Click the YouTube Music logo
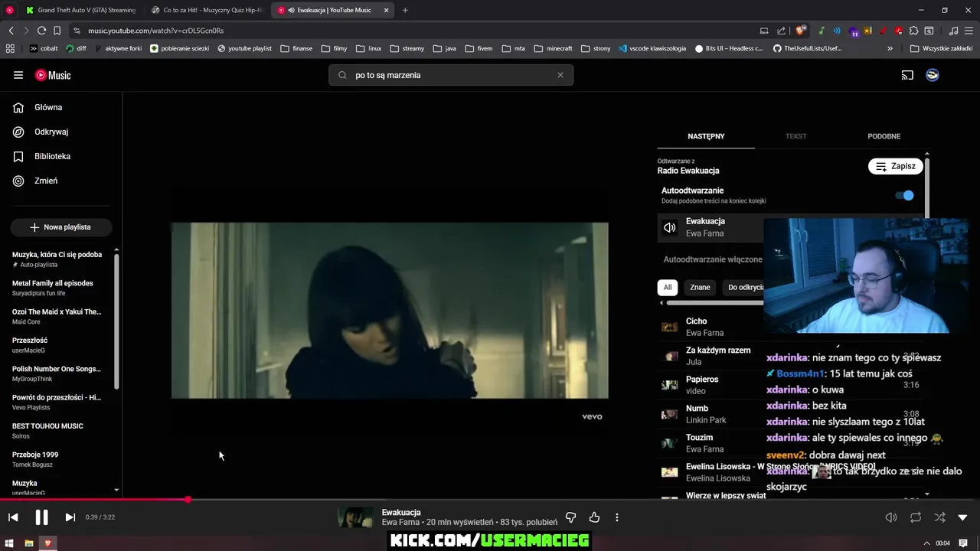The height and width of the screenshot is (551, 980). (53, 75)
